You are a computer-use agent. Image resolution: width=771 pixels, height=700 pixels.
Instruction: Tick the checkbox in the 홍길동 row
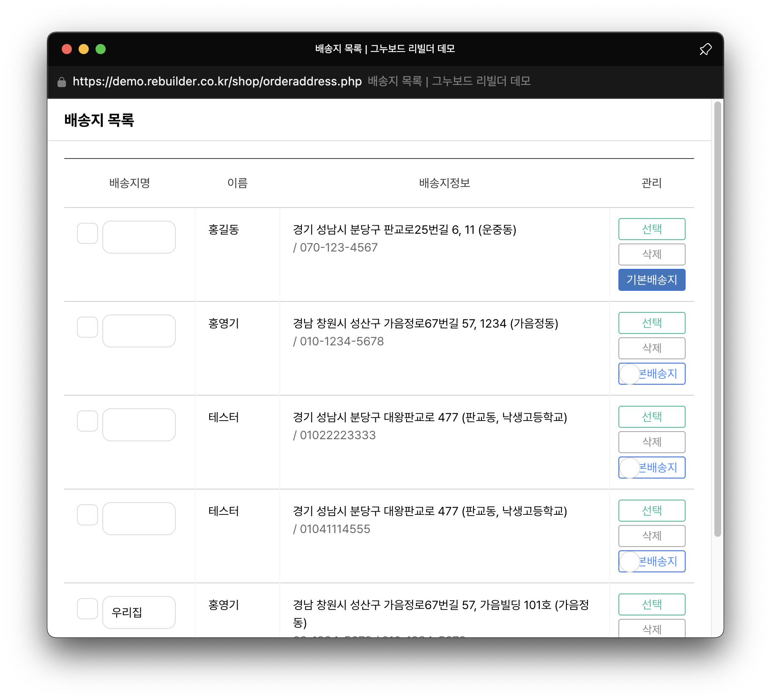coord(87,233)
